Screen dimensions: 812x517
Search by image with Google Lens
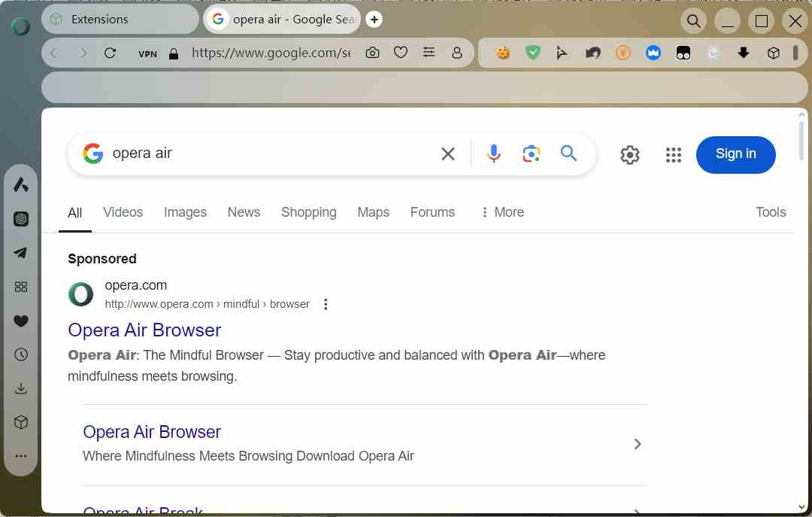(x=532, y=154)
